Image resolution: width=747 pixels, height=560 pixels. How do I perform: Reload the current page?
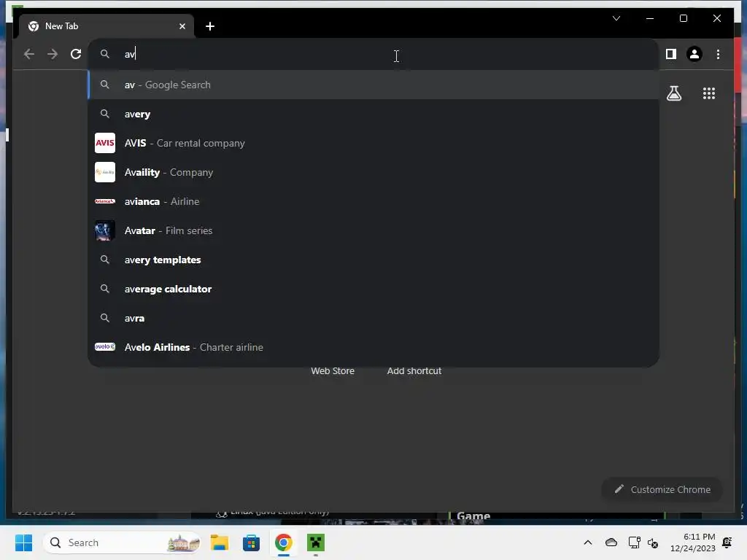coord(76,54)
